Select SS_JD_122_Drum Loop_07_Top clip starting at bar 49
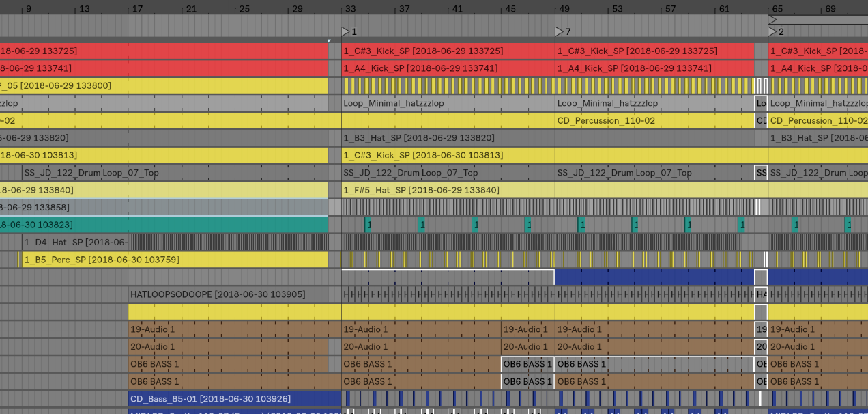 click(x=655, y=173)
